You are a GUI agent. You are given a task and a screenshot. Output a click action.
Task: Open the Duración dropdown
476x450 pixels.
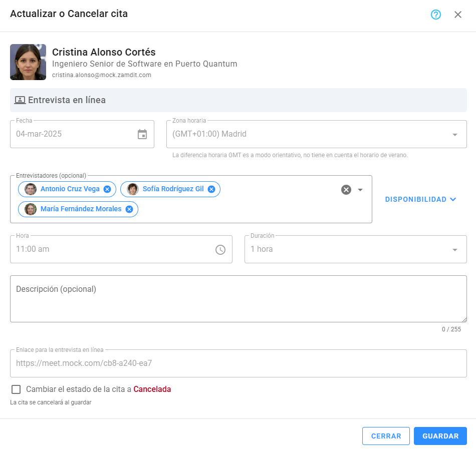[x=454, y=250]
